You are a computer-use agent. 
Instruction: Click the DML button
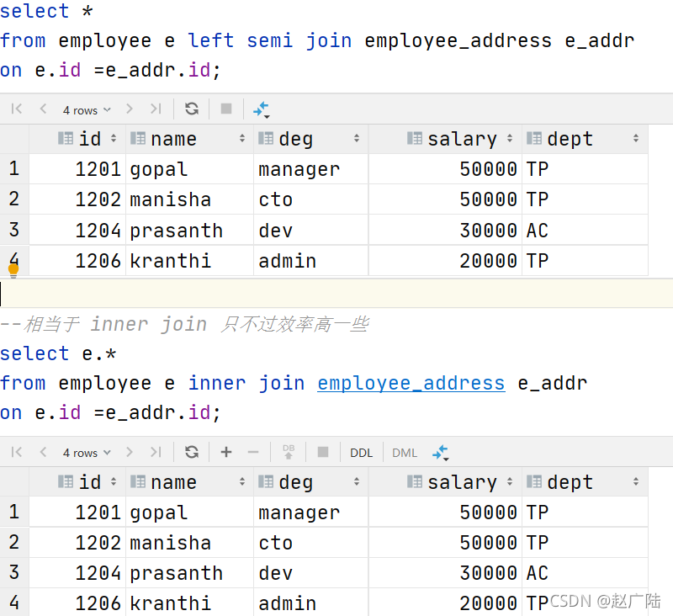[x=405, y=453]
